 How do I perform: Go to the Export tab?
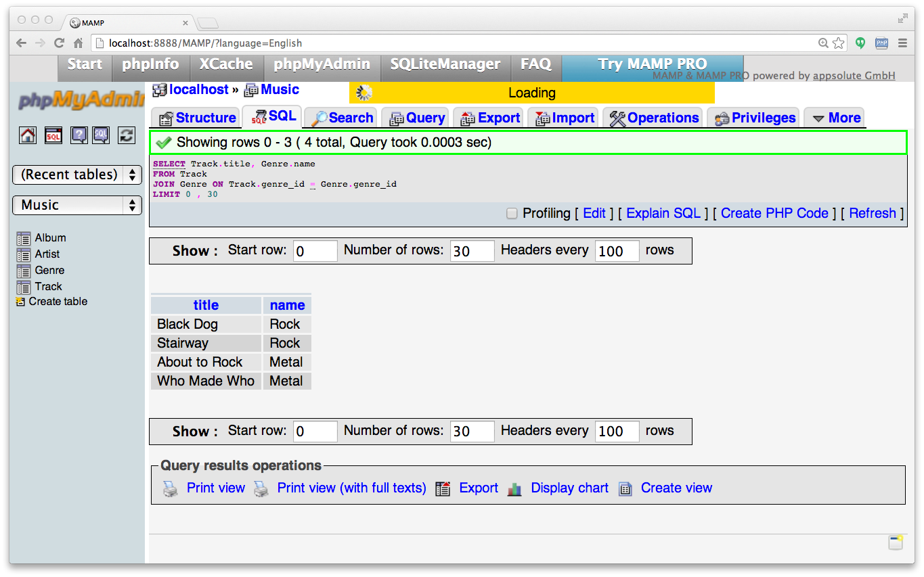[490, 118]
